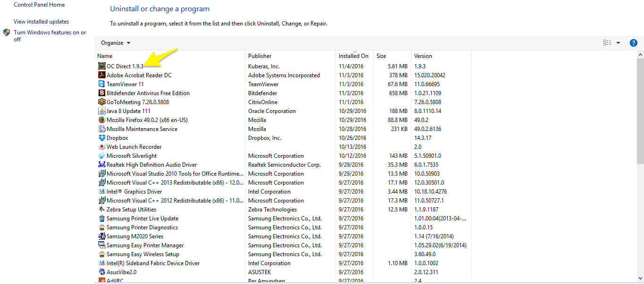Click the vertical scrollbar thumb
The image size is (644, 284).
[640, 111]
